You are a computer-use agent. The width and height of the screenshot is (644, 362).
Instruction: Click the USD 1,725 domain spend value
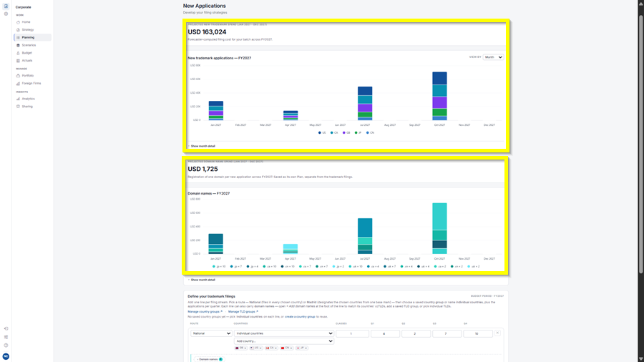tap(203, 169)
